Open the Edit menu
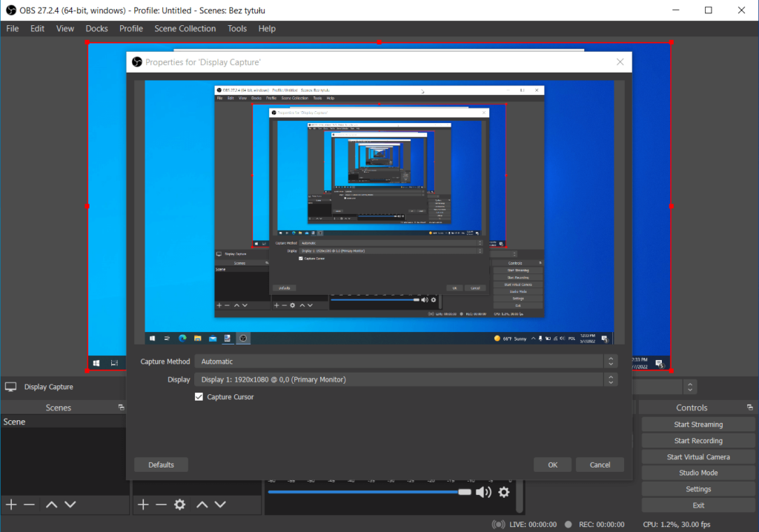Image resolution: width=759 pixels, height=532 pixels. (37, 29)
